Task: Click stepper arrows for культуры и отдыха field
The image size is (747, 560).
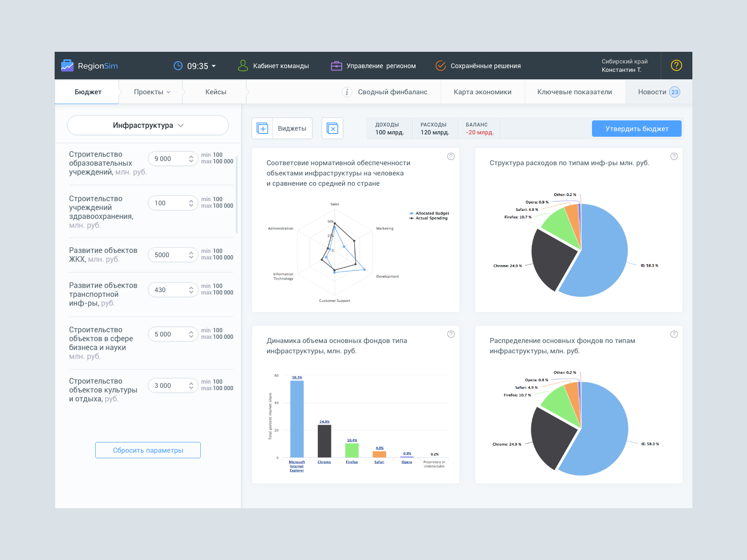Action: coord(191,385)
